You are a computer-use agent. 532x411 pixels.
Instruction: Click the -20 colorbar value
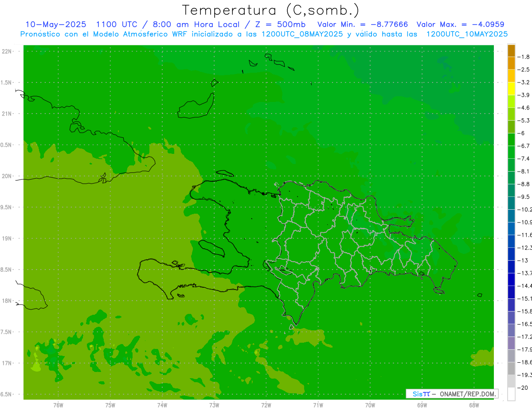click(523, 388)
